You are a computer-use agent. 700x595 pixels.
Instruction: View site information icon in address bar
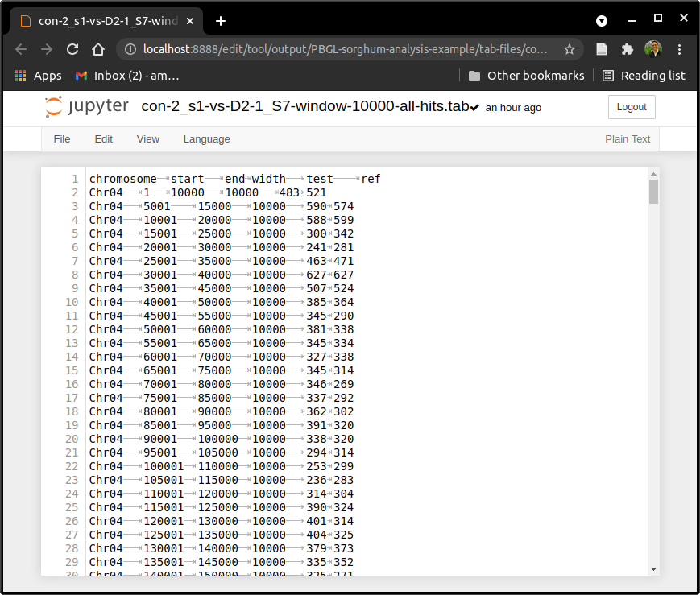coord(130,49)
